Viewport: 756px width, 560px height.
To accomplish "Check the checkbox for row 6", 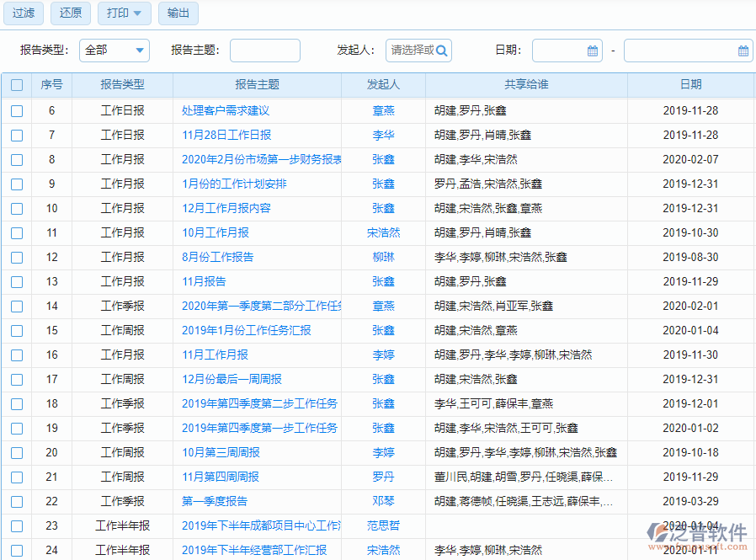I will 16,110.
